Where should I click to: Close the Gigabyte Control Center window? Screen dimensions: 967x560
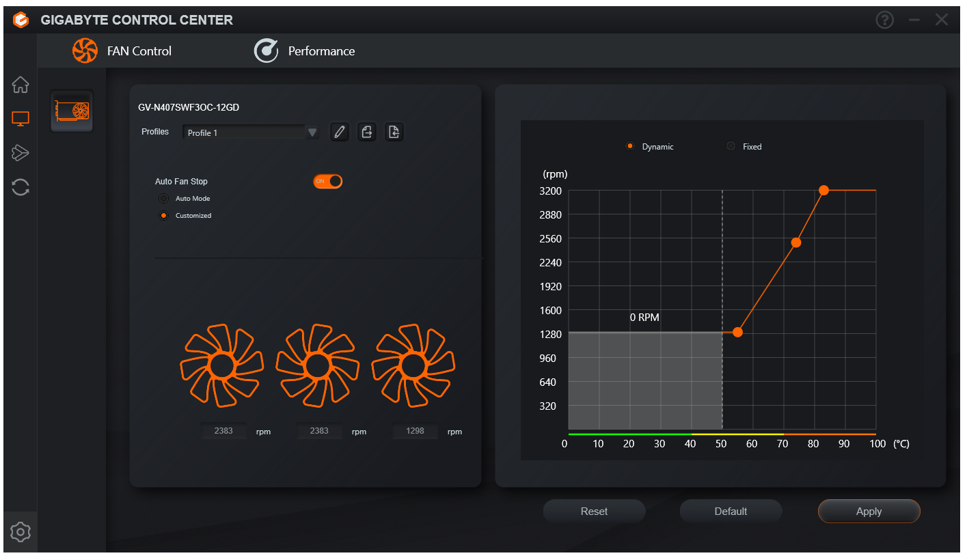942,20
